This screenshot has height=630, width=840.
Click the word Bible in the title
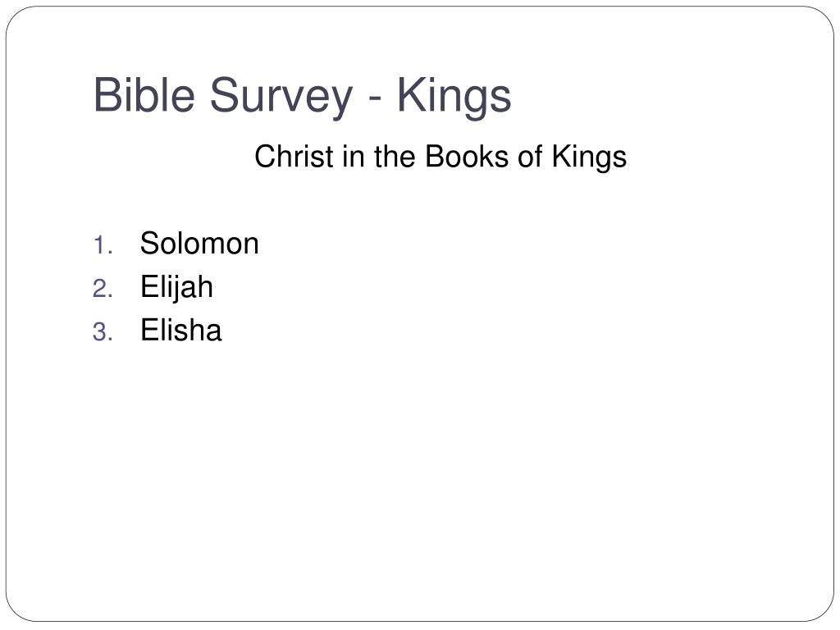point(144,94)
